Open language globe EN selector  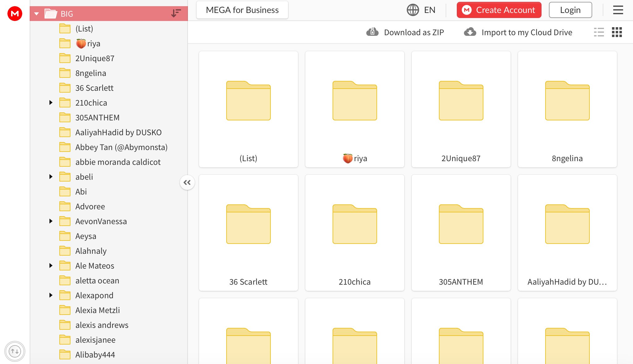[421, 10]
